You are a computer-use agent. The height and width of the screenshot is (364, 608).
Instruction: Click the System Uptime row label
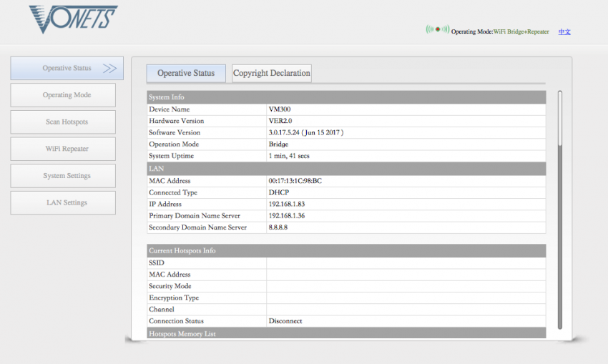click(172, 156)
